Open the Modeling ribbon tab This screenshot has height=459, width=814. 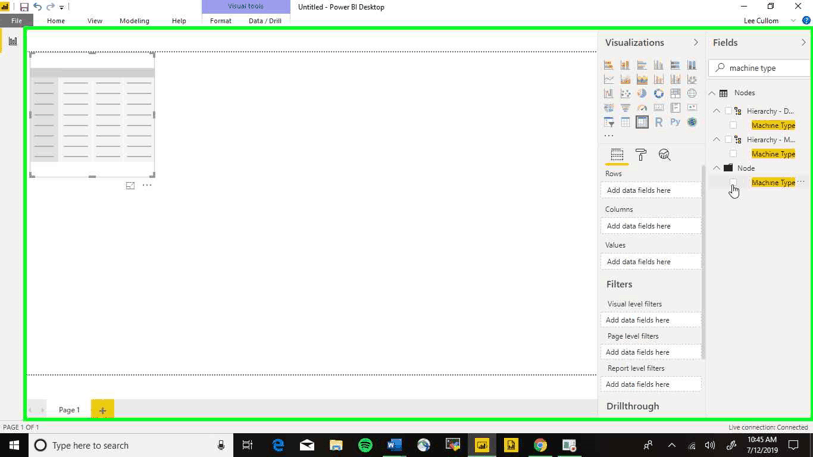tap(134, 21)
